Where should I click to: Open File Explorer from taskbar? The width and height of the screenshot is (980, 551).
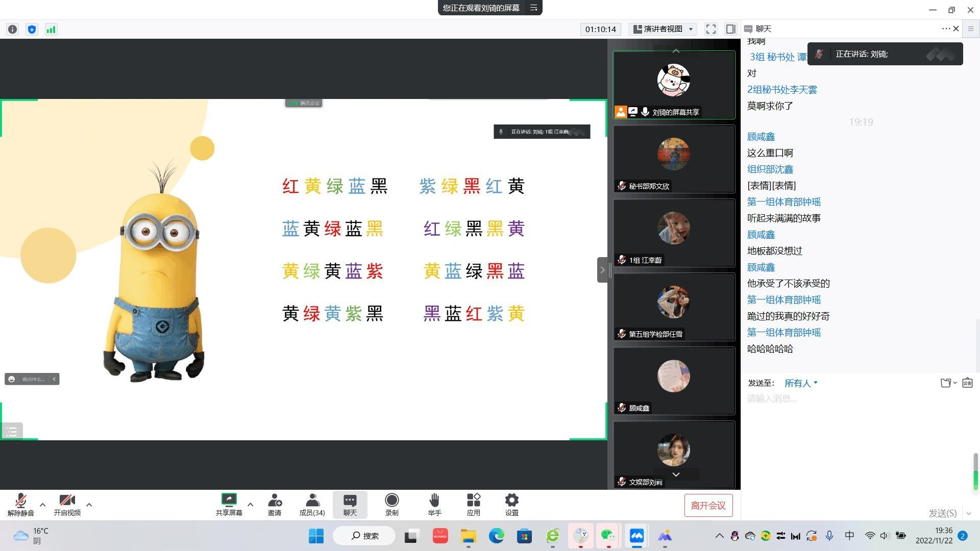[x=468, y=536]
